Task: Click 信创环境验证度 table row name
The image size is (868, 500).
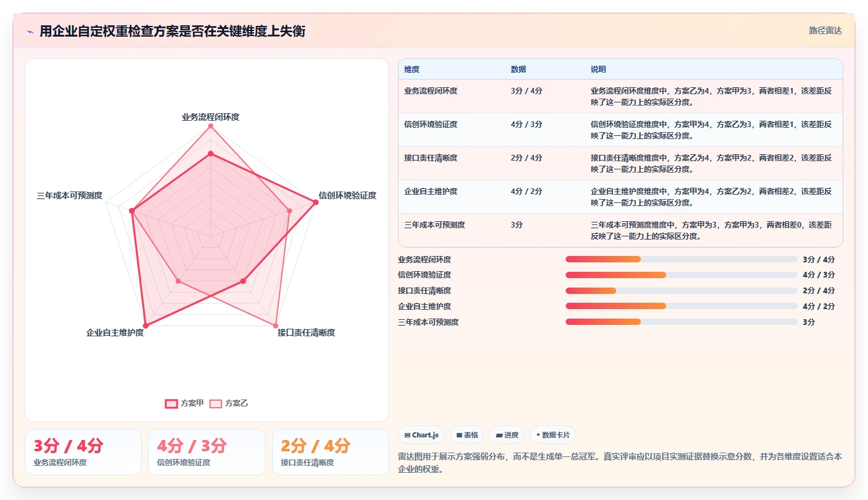Action: pos(431,125)
